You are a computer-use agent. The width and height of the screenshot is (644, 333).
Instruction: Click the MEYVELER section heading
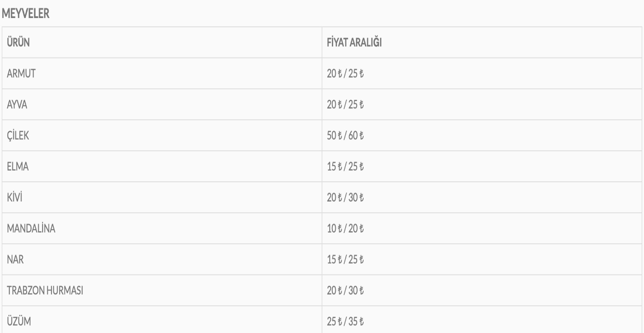pyautogui.click(x=26, y=14)
